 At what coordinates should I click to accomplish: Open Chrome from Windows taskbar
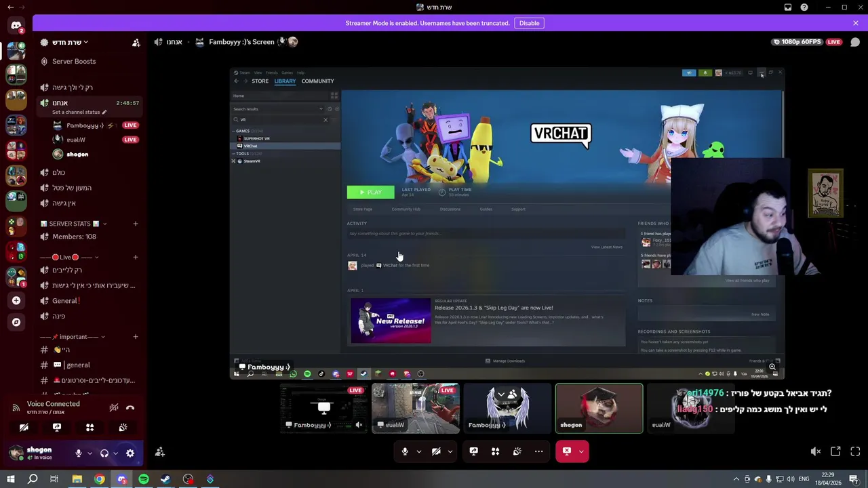coord(100,479)
